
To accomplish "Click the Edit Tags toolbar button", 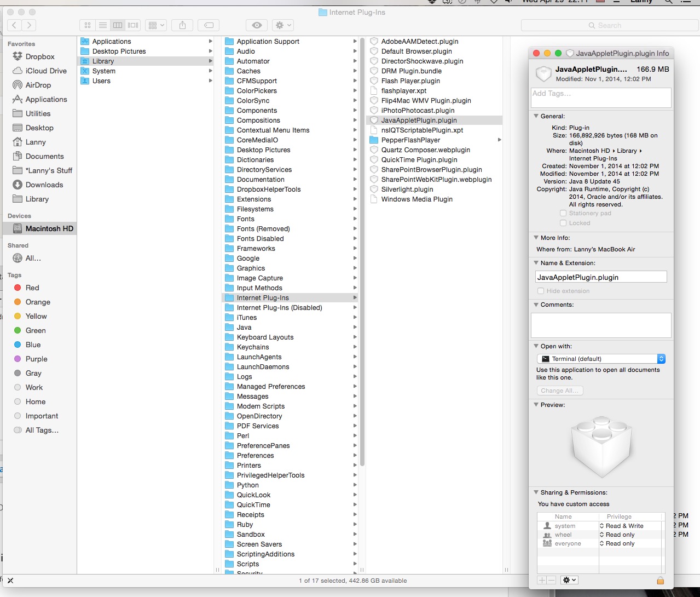I will [209, 25].
